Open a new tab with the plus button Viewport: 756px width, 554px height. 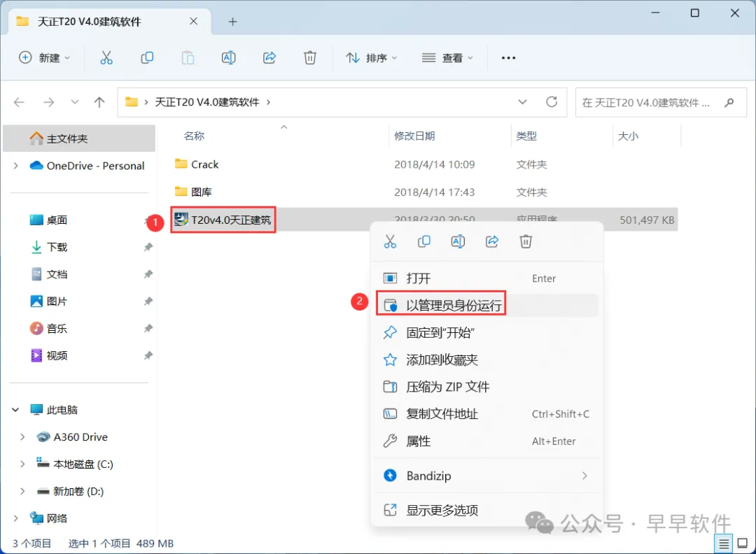click(232, 22)
